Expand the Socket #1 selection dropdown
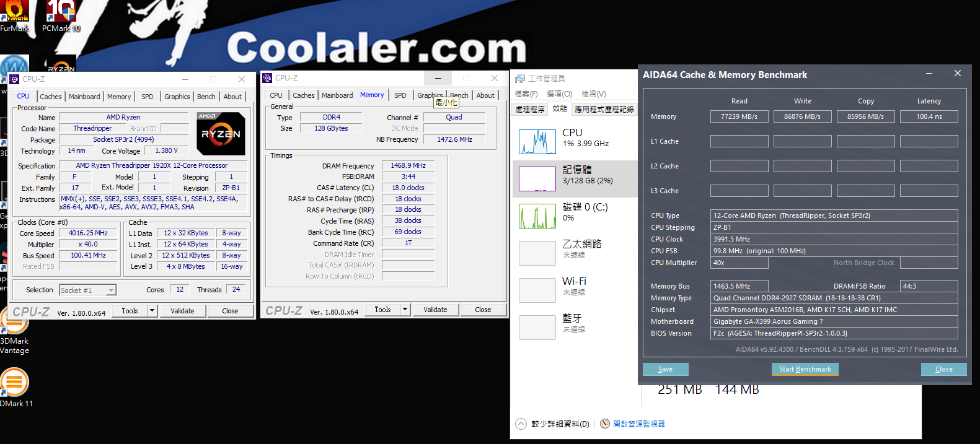 111,290
